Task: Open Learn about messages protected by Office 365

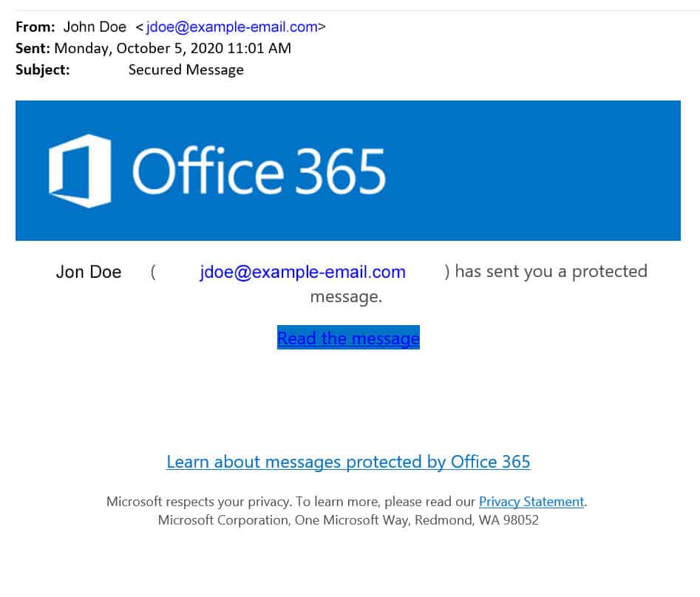Action: (x=348, y=461)
